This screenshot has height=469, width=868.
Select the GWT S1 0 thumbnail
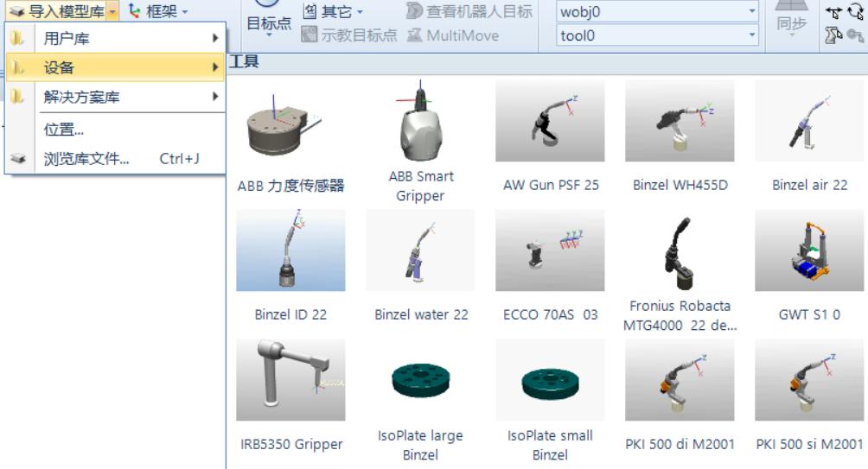point(809,250)
